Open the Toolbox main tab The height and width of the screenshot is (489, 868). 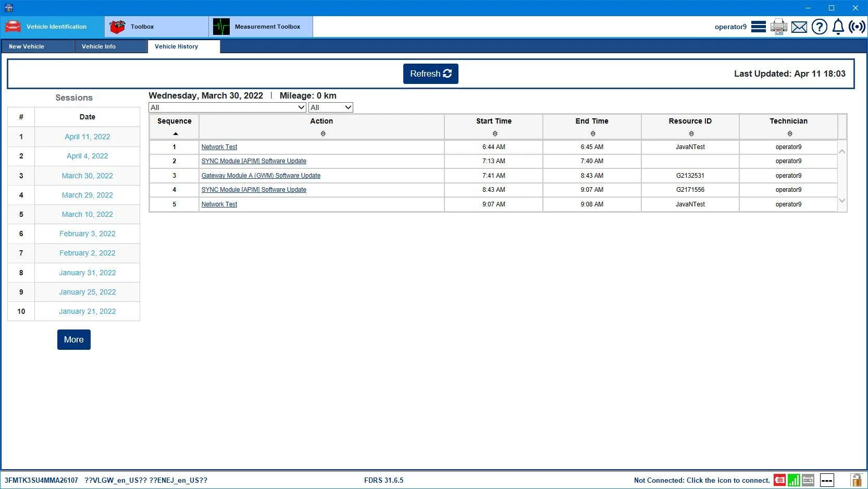click(x=157, y=27)
